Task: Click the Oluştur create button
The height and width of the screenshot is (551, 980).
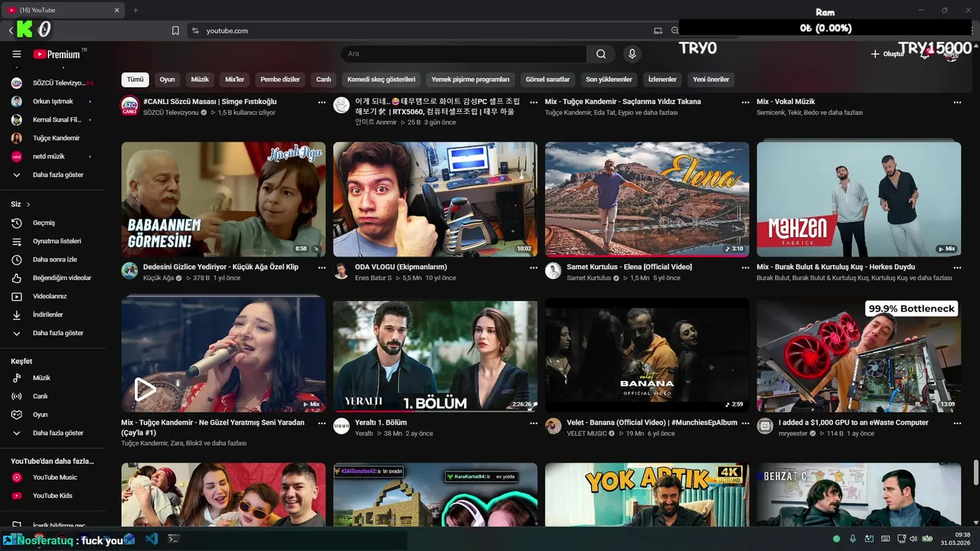Action: tap(887, 54)
